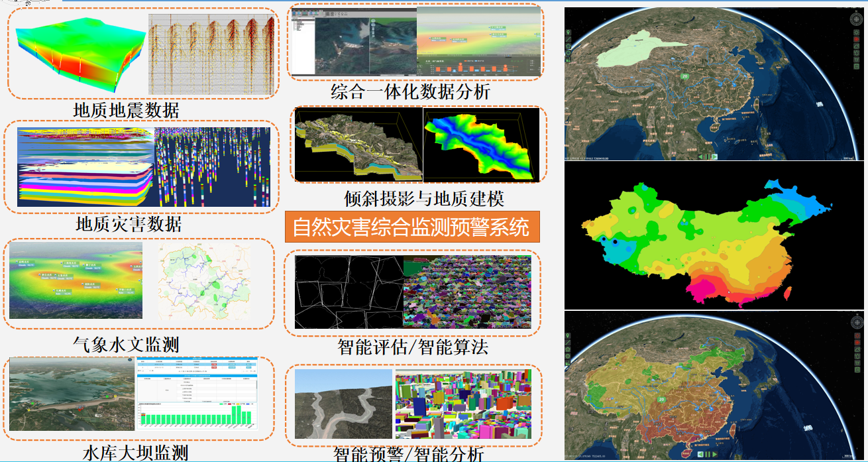Viewport: 868px width, 462px height.
Task: Click document icon in Xinjiang-highlight globe
Action: click(856, 66)
